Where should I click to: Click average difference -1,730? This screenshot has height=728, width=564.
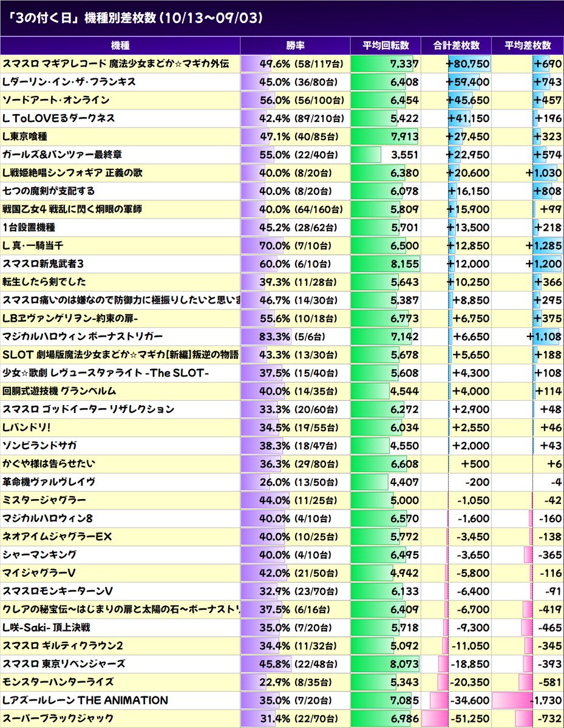(546, 700)
